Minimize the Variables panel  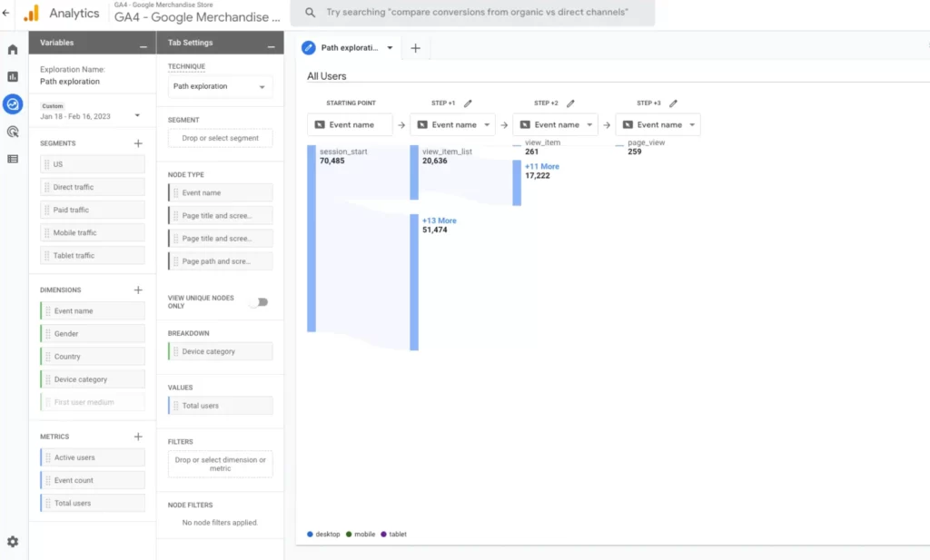tap(143, 44)
